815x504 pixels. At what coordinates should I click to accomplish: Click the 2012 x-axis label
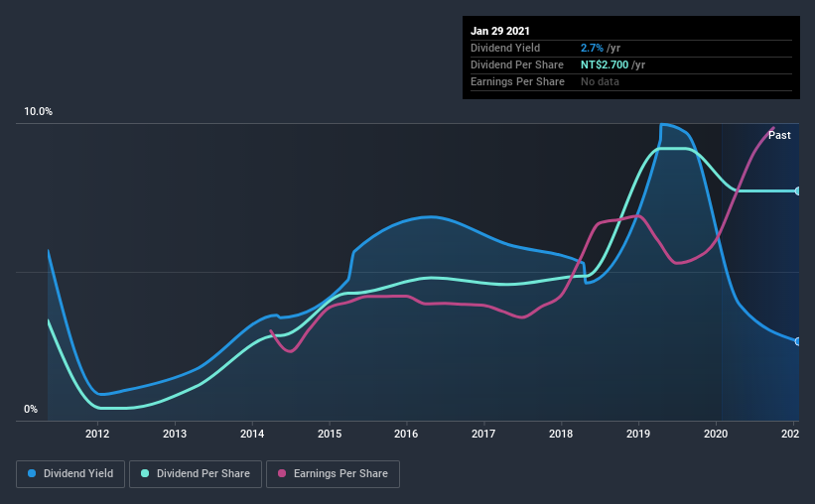[x=97, y=434]
